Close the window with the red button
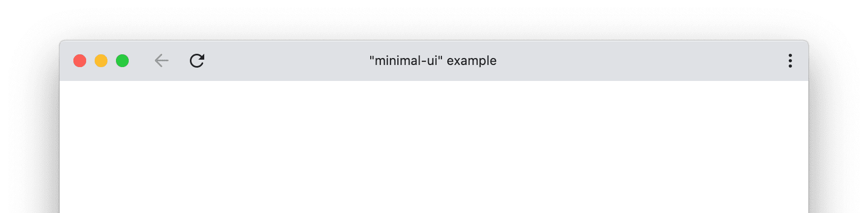The width and height of the screenshot is (868, 213). click(x=80, y=61)
